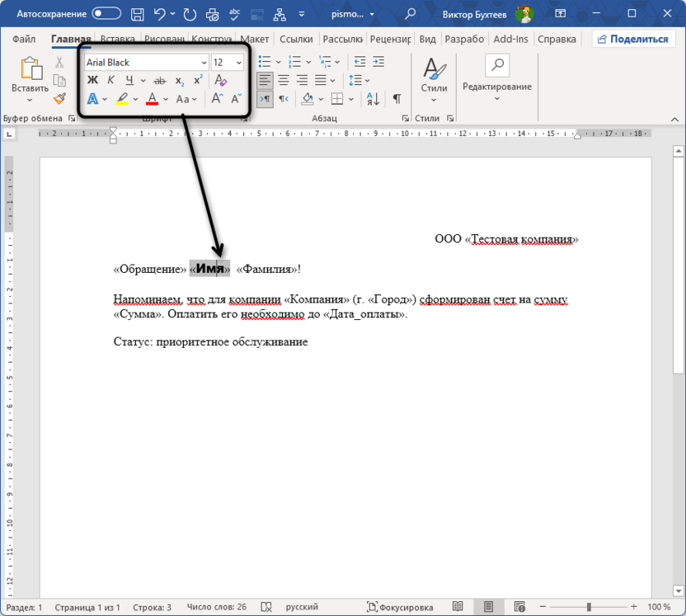Clear all formatting icon
Screen dimensions: 686x616
pos(220,80)
